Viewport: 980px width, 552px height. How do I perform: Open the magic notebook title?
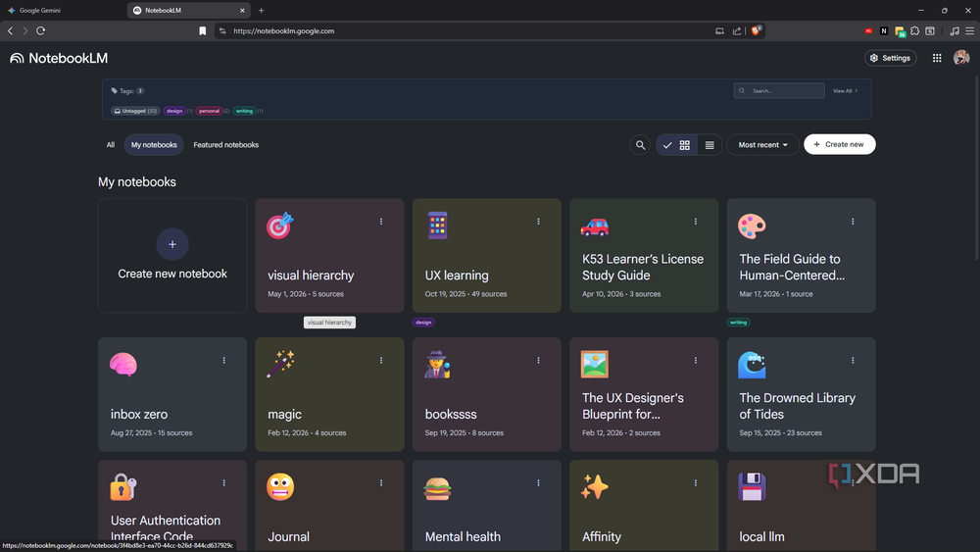(284, 414)
